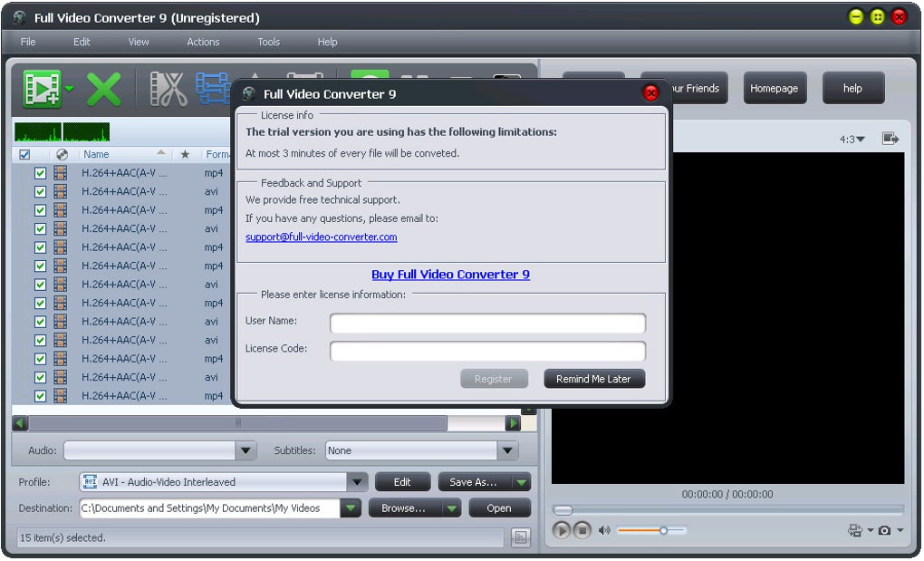The height and width of the screenshot is (561, 924).
Task: Open the Save As arrow menu
Action: [x=521, y=482]
